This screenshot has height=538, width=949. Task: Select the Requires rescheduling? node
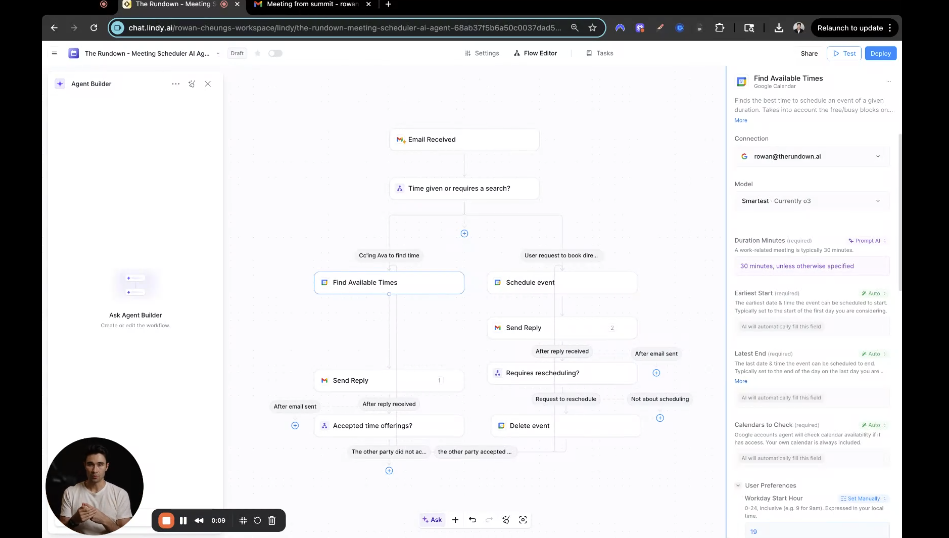point(562,373)
